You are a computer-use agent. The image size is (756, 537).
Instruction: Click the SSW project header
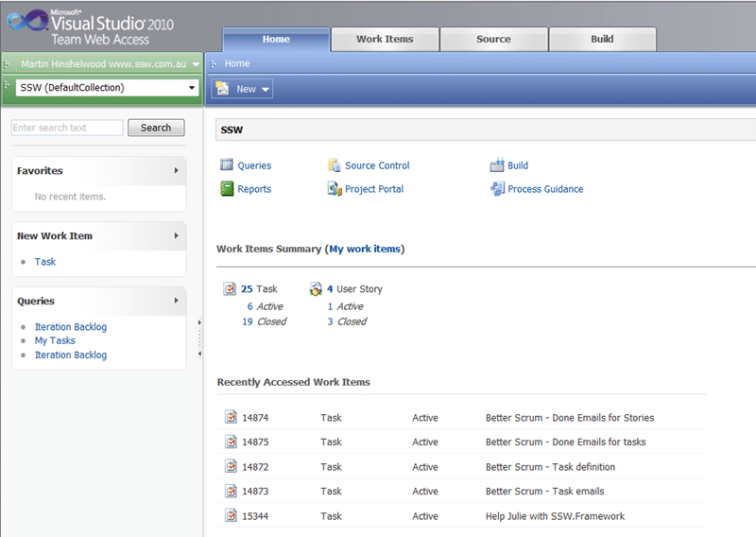point(486,130)
